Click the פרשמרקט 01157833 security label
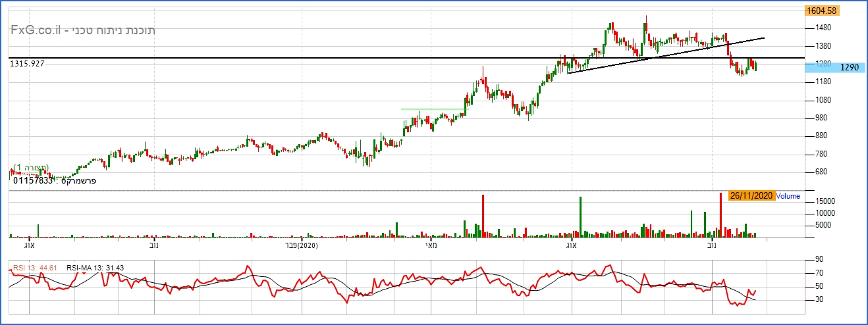This screenshot has height=325, width=868. (x=55, y=180)
